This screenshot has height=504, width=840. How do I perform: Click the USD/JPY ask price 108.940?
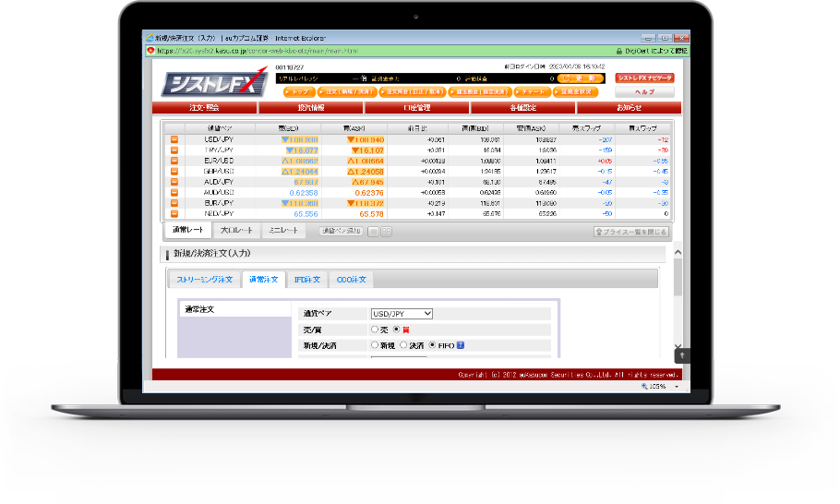tap(366, 139)
